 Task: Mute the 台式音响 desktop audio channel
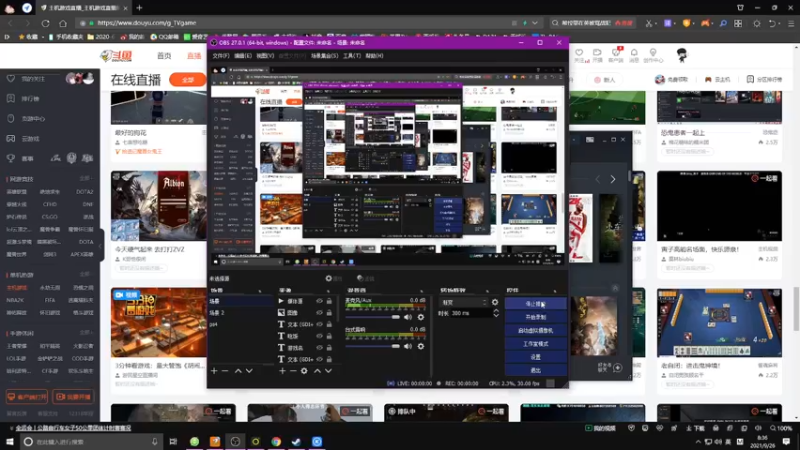point(408,346)
